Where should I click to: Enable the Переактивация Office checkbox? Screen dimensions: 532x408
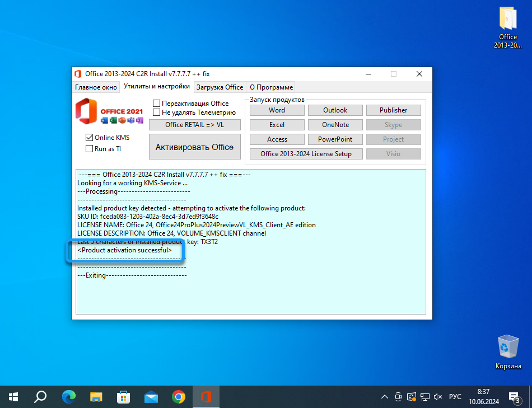point(157,104)
